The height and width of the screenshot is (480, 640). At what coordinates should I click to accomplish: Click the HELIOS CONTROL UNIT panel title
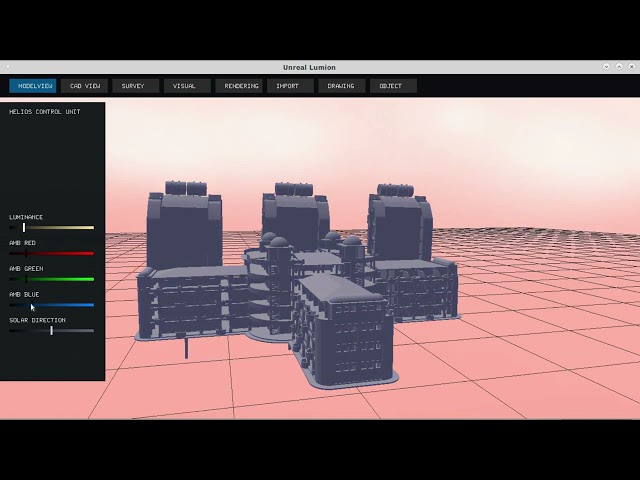[45, 112]
